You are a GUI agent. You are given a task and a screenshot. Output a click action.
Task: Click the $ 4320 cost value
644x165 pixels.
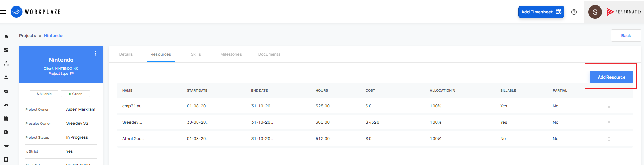[372, 122]
